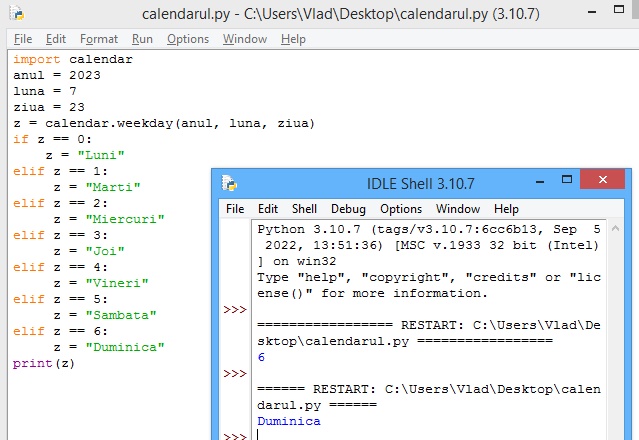The height and width of the screenshot is (440, 639).
Task: Open the Window menu in IDLE Shell
Action: point(458,209)
